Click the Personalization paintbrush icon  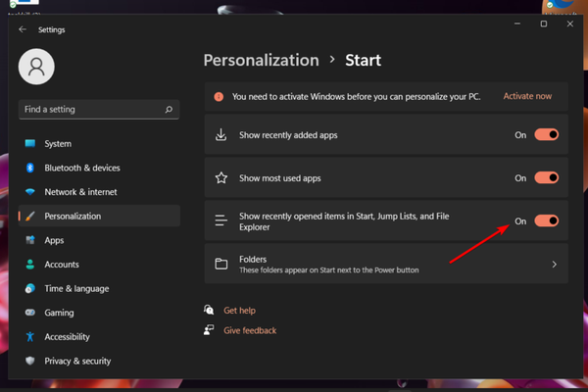click(30, 216)
